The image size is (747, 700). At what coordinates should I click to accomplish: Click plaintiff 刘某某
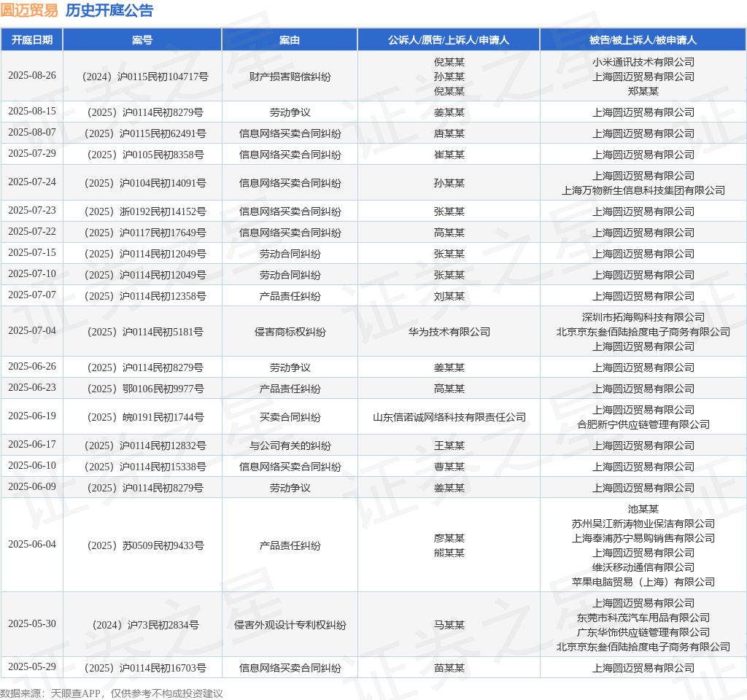[449, 296]
